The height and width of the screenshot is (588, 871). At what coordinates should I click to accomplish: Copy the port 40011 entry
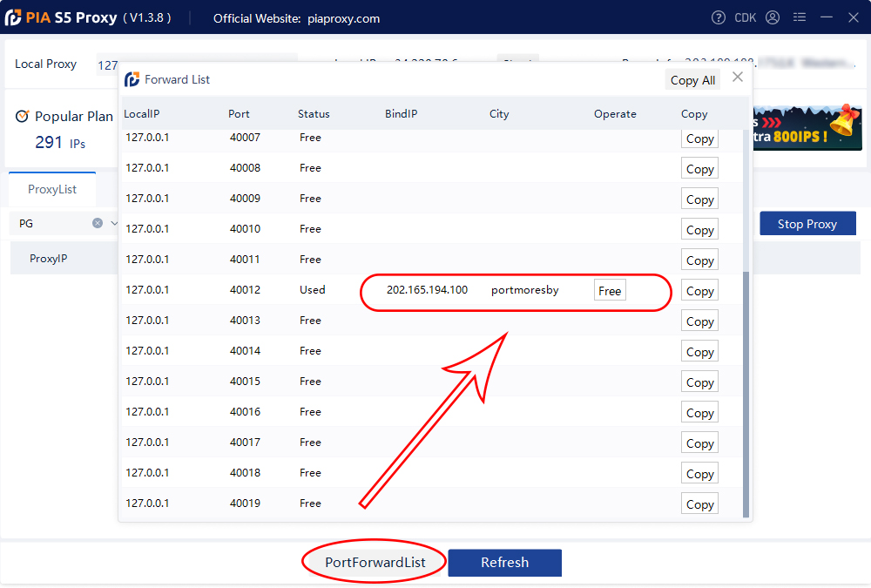(700, 260)
